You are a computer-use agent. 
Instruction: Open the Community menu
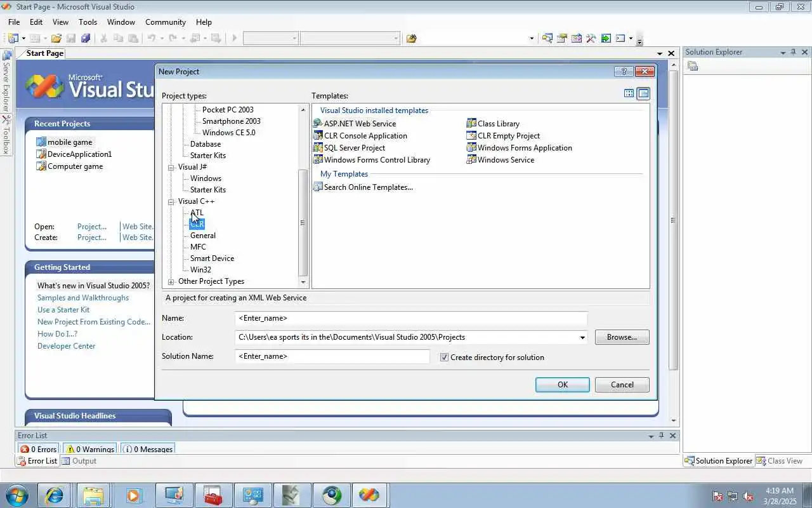[x=166, y=22]
